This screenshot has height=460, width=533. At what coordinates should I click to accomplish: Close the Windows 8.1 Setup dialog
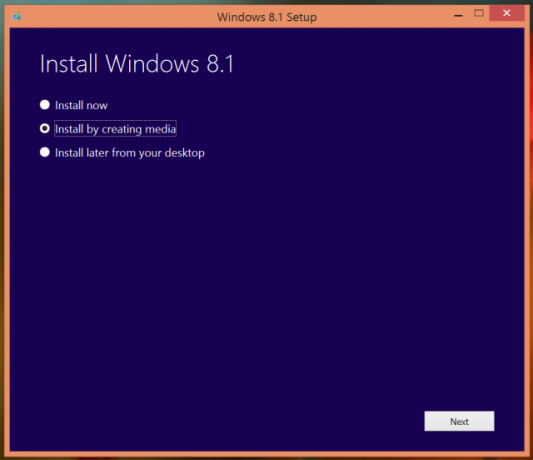506,13
